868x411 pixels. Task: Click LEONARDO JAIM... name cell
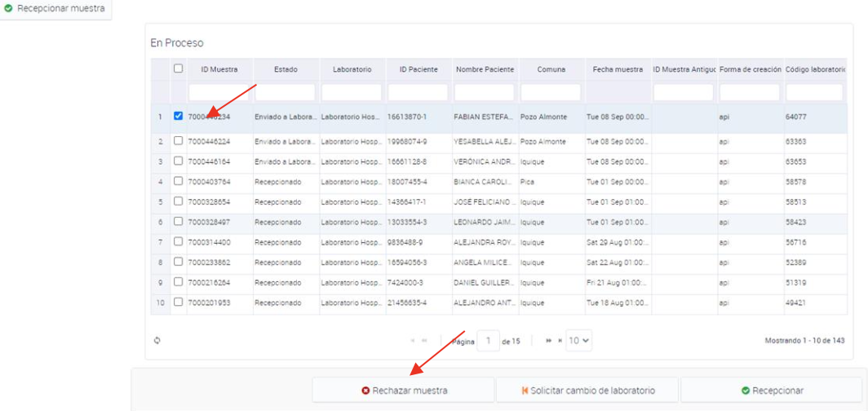(485, 223)
